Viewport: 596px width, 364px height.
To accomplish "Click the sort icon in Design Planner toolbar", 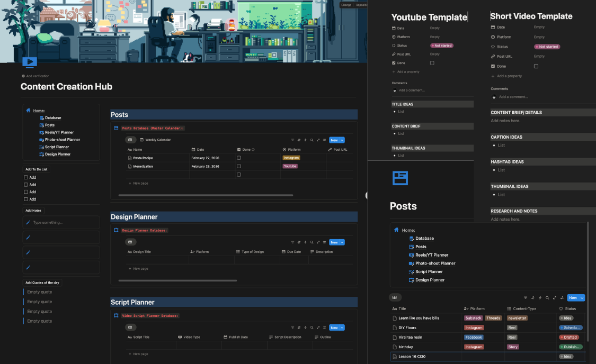I will pyautogui.click(x=299, y=242).
